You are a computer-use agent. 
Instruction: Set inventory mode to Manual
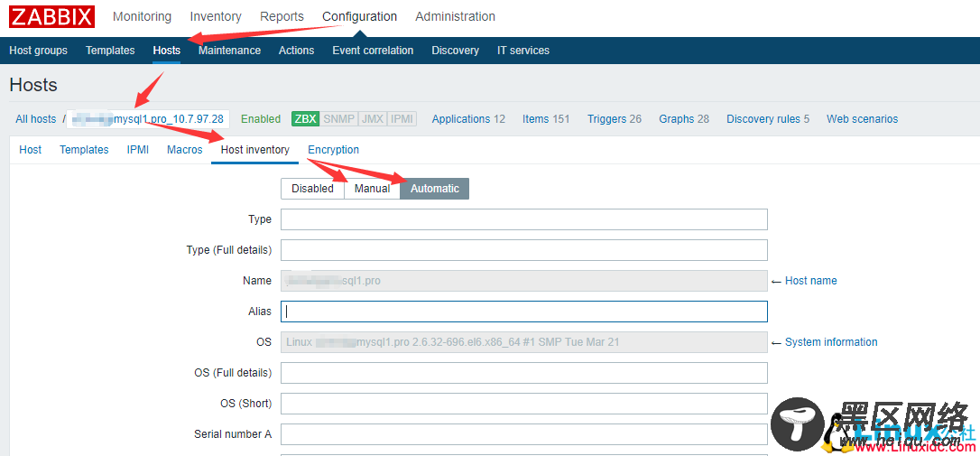pyautogui.click(x=372, y=189)
